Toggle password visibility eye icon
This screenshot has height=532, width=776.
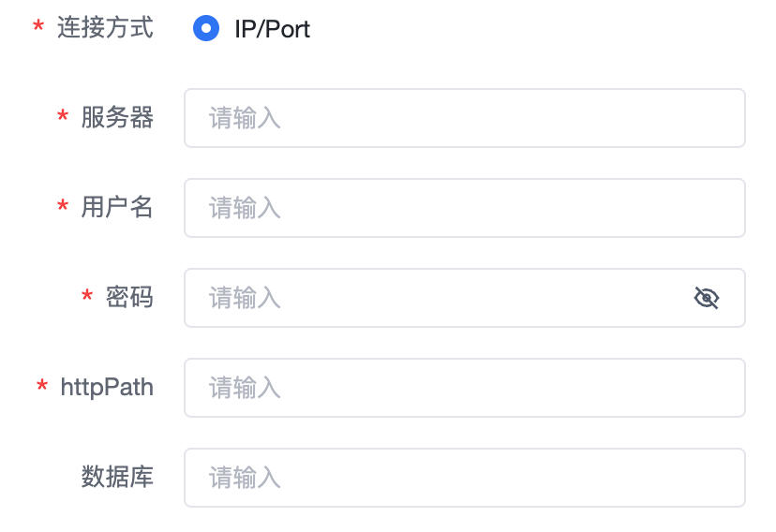[706, 298]
